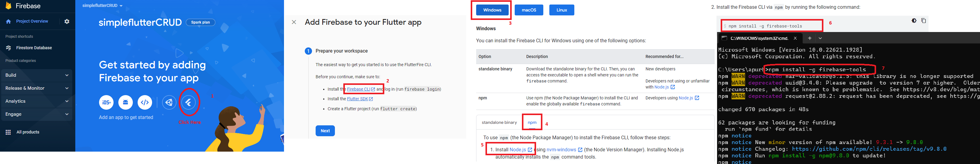Click the Next button
Screen dimensions: 980x164
325,131
